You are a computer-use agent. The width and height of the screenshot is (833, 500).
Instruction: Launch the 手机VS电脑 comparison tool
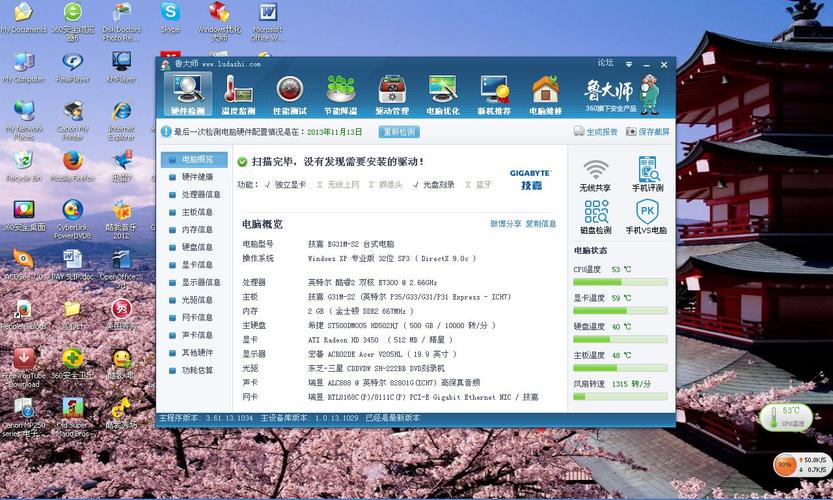[x=646, y=217]
